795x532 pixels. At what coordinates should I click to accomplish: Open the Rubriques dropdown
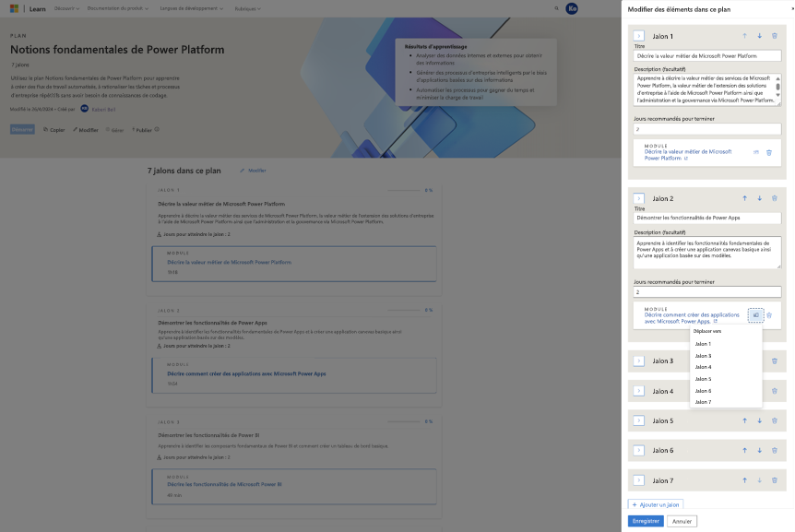(x=247, y=8)
